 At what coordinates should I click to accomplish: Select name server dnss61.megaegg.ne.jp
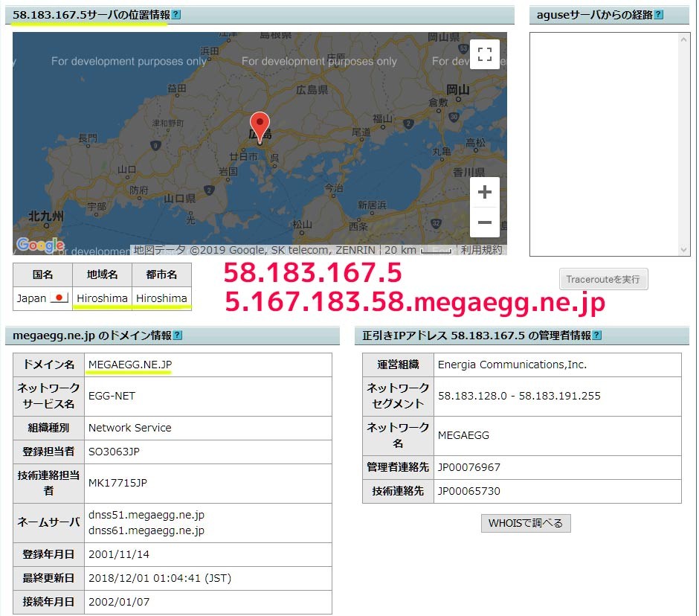[x=146, y=530]
